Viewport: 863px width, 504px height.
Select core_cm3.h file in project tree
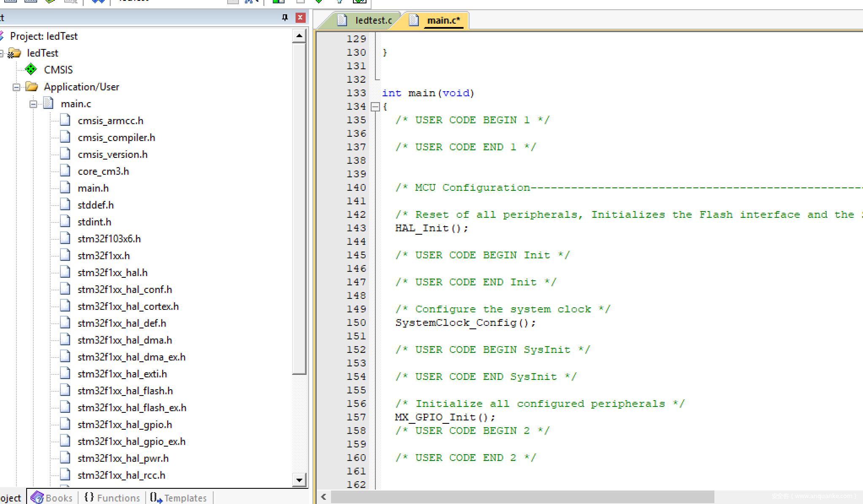[x=103, y=171]
